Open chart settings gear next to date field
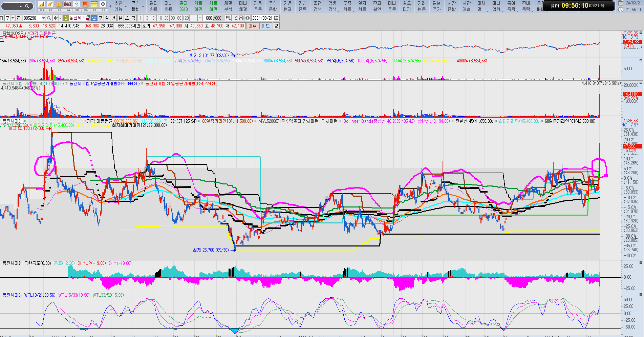 click(248, 18)
